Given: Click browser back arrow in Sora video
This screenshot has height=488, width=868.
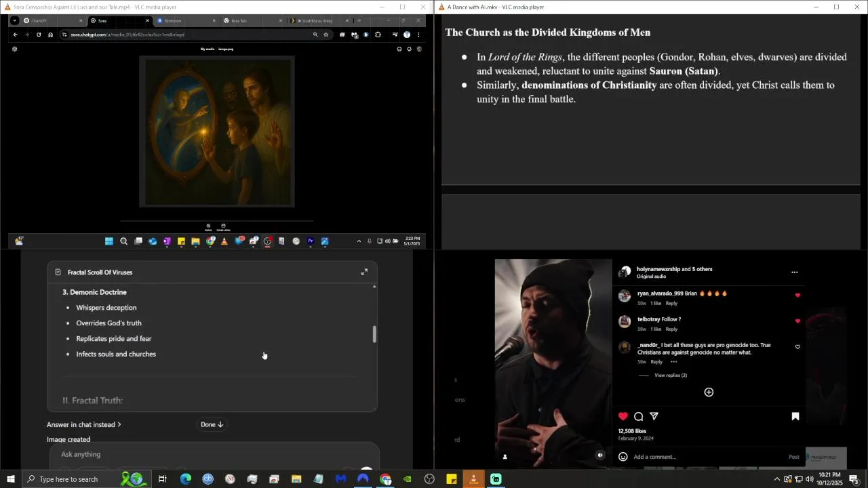Looking at the screenshot, I should (15, 35).
